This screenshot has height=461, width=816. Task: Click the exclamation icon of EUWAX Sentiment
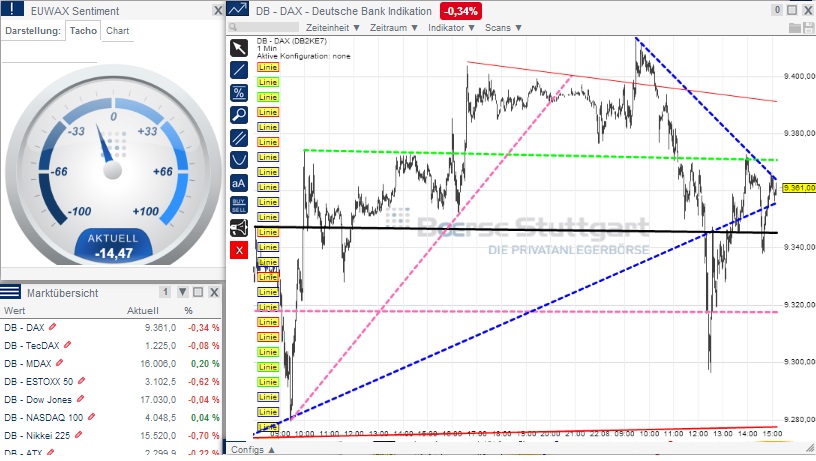(12, 9)
